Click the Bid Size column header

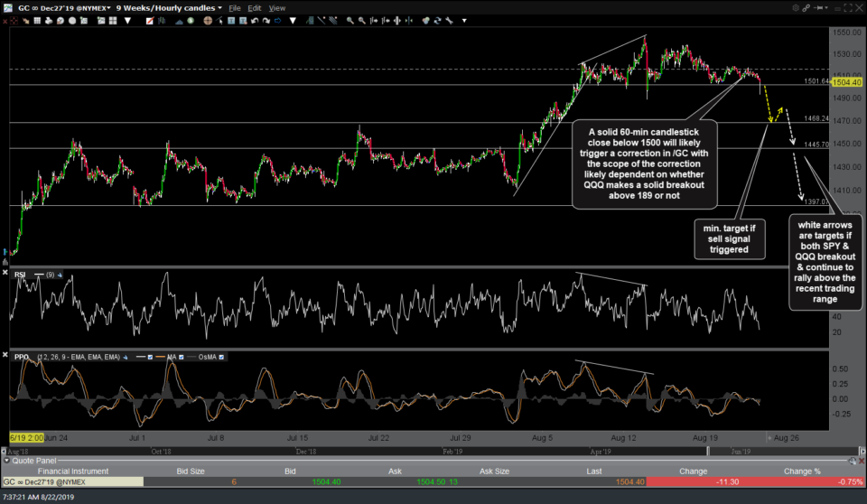pyautogui.click(x=191, y=471)
